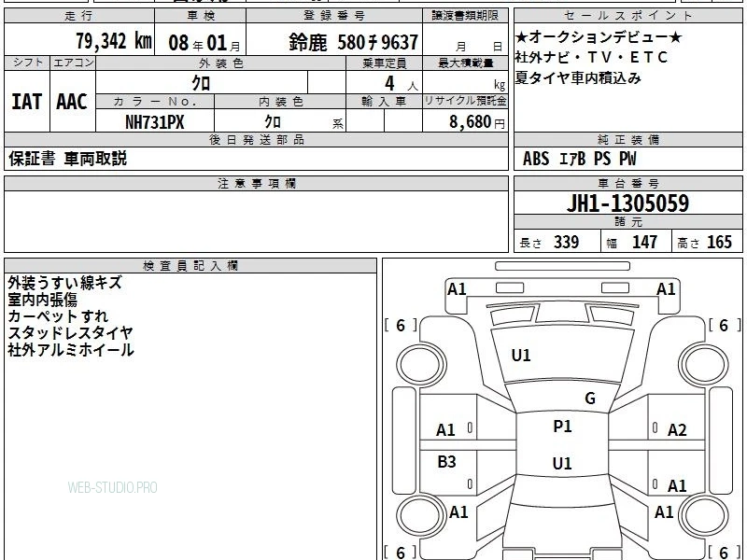Click the 内装色 header
The height and width of the screenshot is (560, 747).
pos(280,102)
